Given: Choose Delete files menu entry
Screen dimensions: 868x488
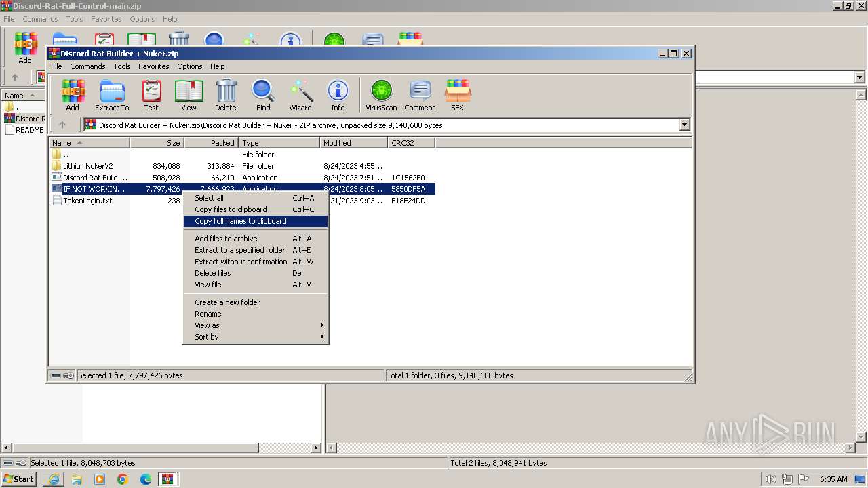Looking at the screenshot, I should tap(256, 273).
